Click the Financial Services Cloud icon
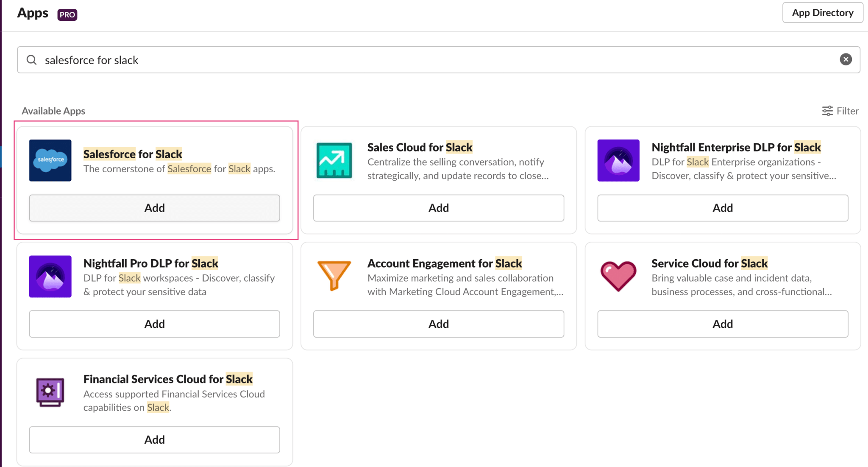 coord(50,392)
